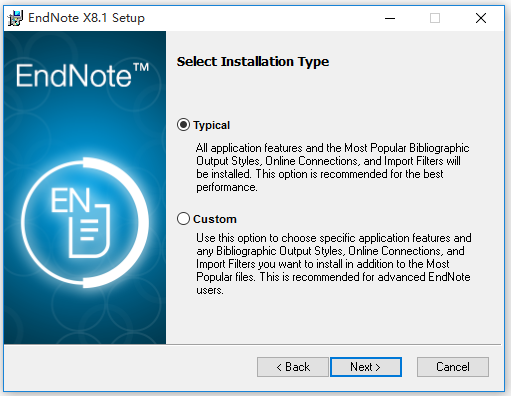
Task: Click the Typical option description paragraph
Action: (x=332, y=167)
